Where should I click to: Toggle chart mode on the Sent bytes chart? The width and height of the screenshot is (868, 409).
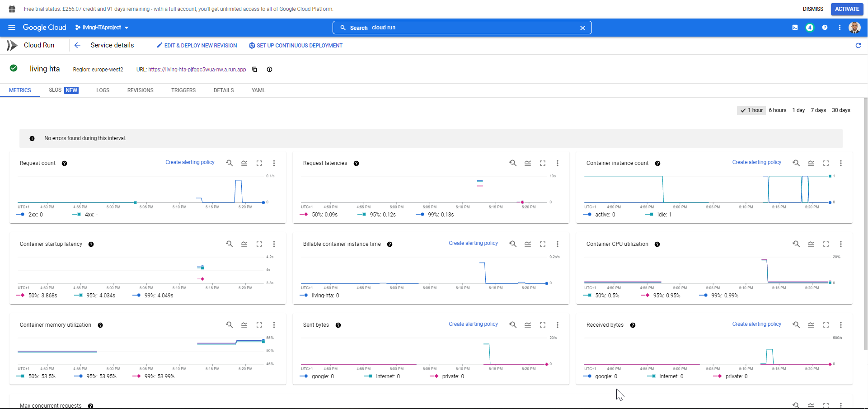click(x=528, y=324)
